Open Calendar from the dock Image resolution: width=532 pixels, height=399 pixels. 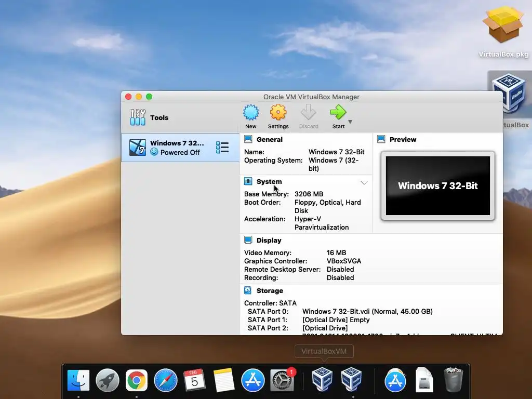(x=194, y=380)
